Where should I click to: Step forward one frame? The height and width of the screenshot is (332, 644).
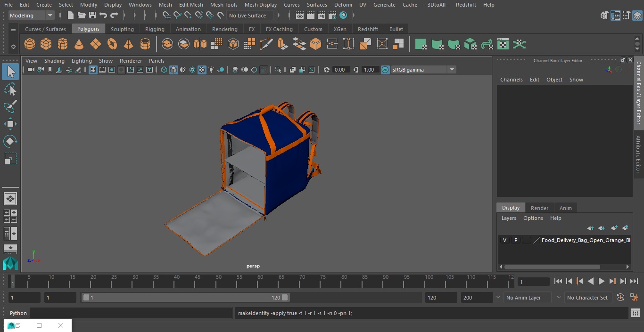[x=623, y=281]
